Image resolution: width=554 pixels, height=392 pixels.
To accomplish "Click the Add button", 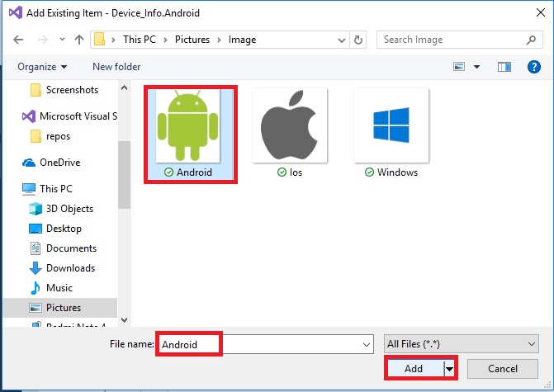I will 415,369.
